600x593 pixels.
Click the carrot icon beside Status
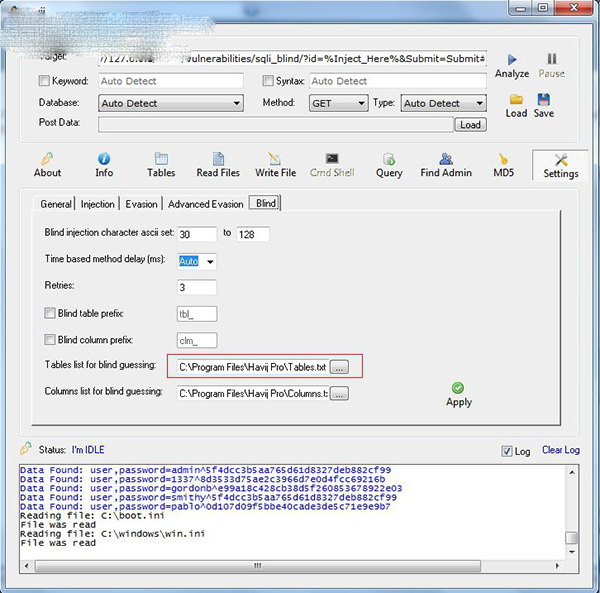click(26, 448)
